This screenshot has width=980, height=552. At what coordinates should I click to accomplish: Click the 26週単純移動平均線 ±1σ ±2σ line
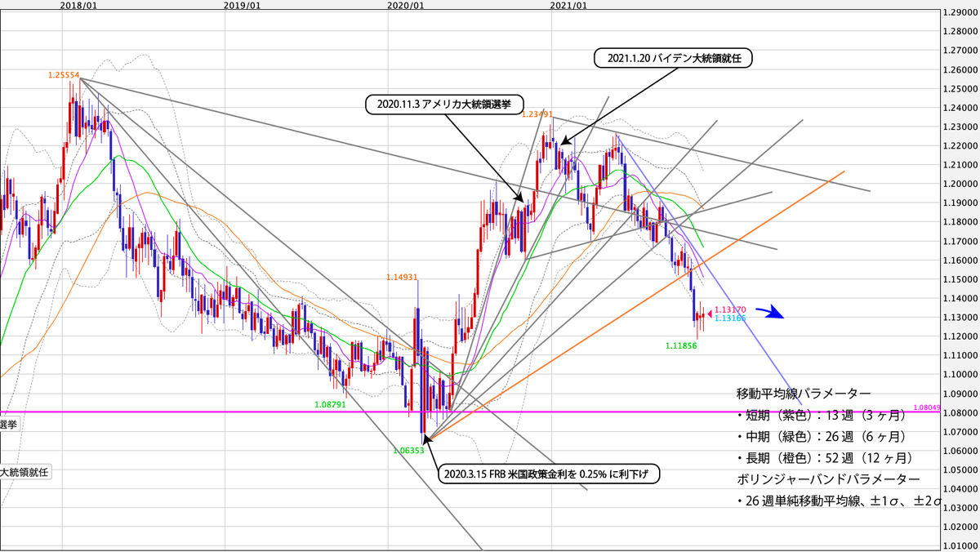tap(840, 501)
